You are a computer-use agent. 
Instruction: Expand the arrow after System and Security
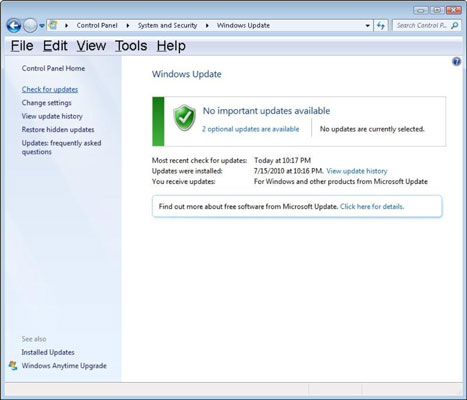tap(207, 26)
